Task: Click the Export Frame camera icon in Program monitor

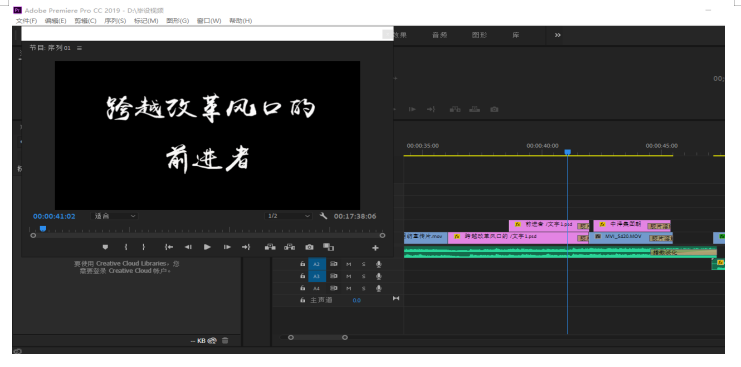Action: tap(309, 247)
